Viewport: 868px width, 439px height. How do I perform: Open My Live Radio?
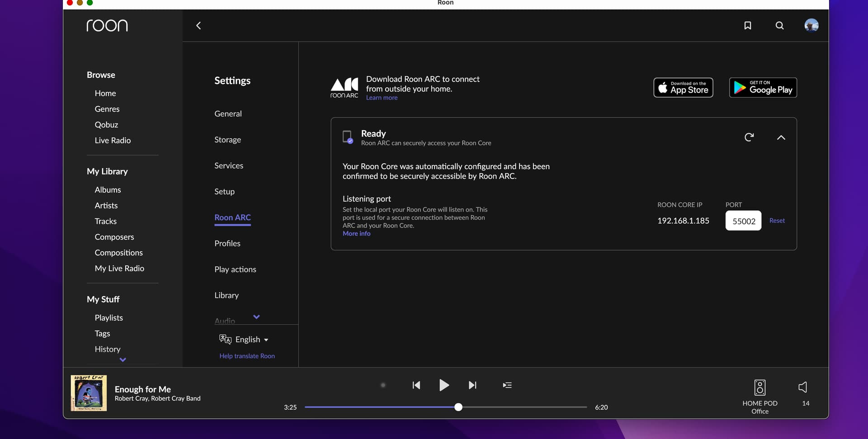pyautogui.click(x=119, y=269)
